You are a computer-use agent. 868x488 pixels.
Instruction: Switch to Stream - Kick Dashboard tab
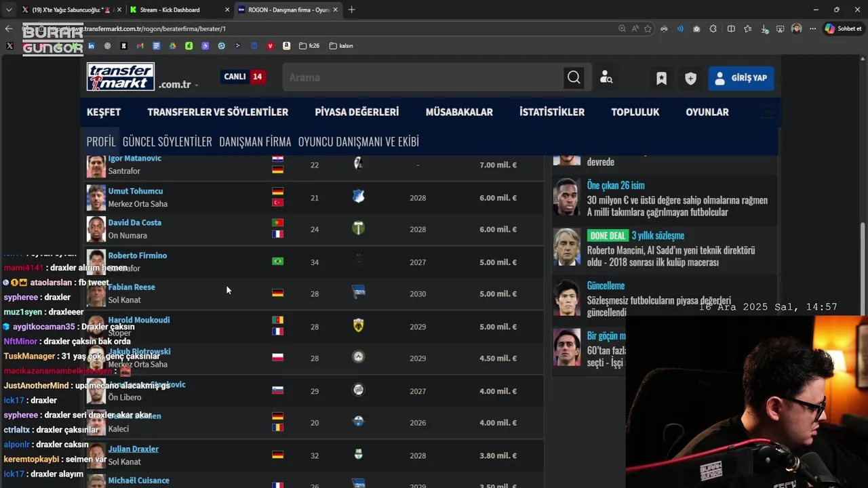click(178, 9)
